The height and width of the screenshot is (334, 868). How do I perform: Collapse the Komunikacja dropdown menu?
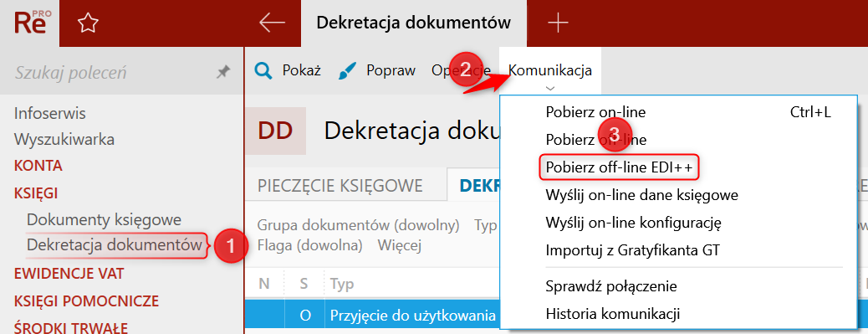click(550, 72)
